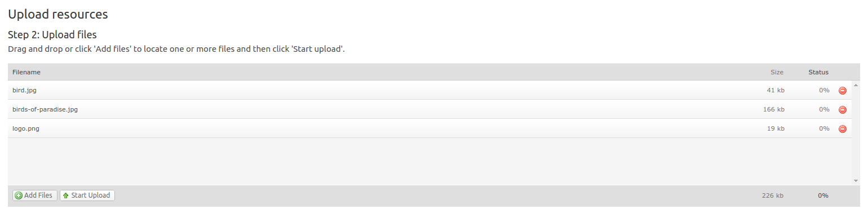Image resolution: width=868 pixels, height=218 pixels.
Task: Click the Start Upload button
Action: tap(87, 195)
